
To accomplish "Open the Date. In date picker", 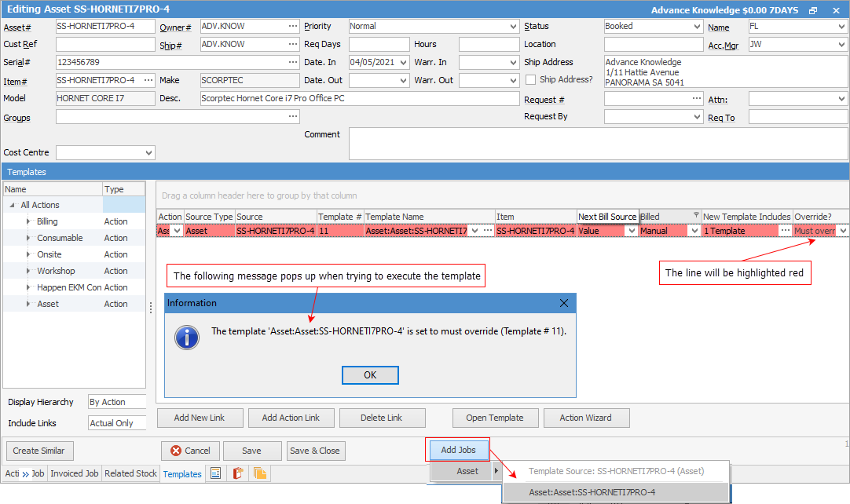I will [x=403, y=62].
